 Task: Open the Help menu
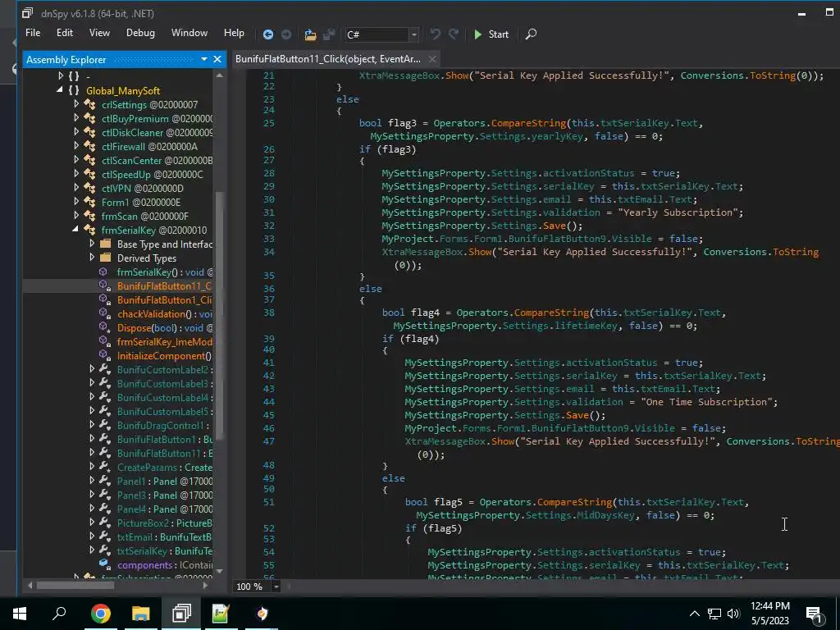pos(234,33)
